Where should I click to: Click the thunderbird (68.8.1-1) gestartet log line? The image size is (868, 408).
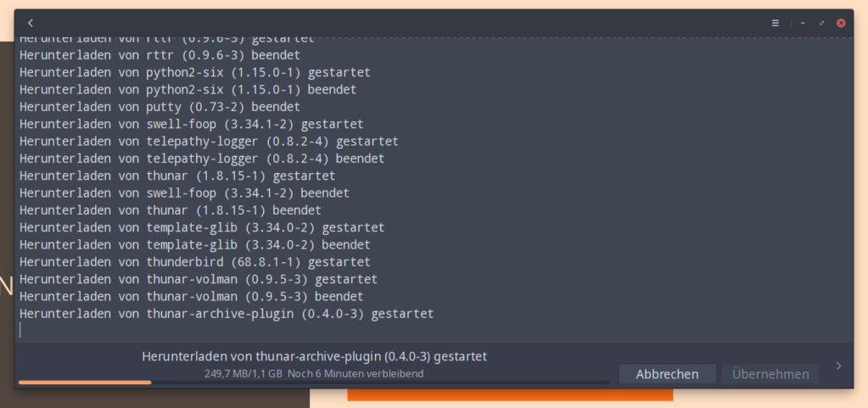pos(195,262)
